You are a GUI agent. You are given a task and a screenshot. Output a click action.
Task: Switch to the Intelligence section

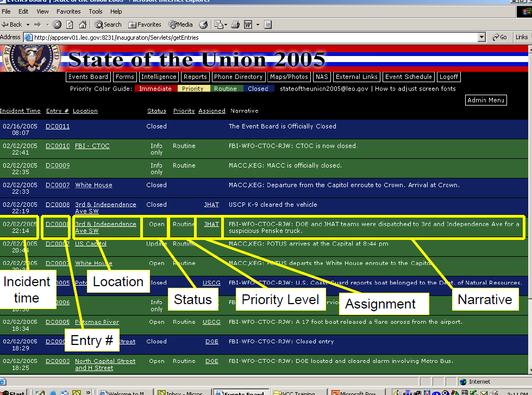click(159, 77)
